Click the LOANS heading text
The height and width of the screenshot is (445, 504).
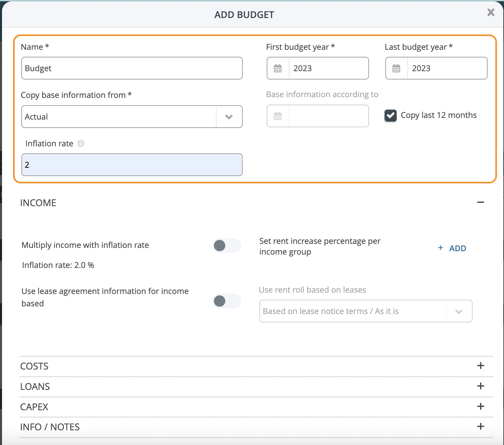coord(35,387)
